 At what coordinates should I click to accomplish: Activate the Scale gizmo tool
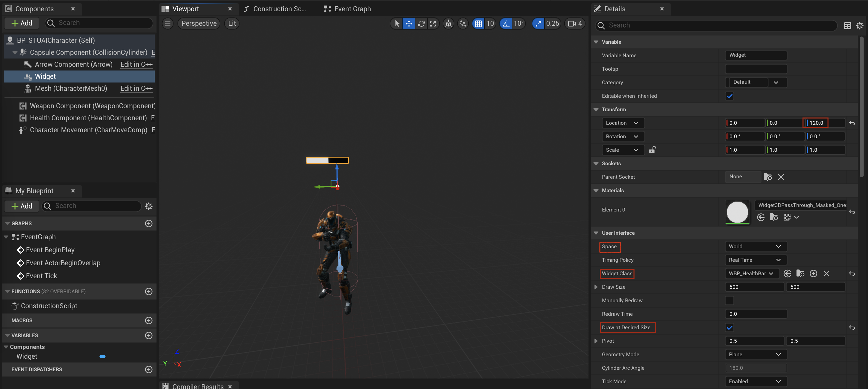433,23
